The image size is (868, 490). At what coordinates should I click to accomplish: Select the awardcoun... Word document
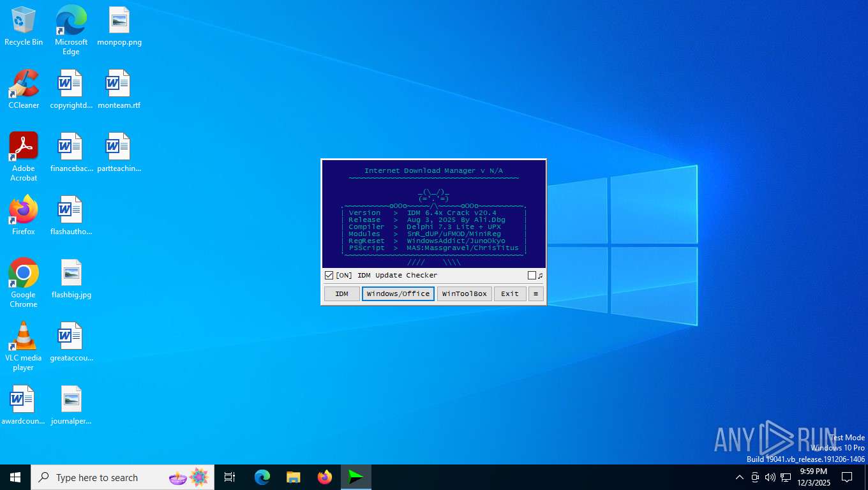coord(24,405)
